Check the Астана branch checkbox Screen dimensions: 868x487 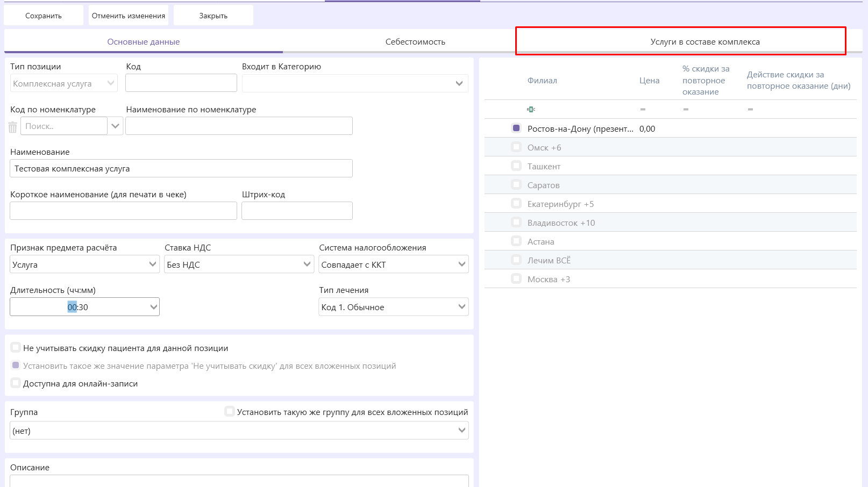[516, 241]
